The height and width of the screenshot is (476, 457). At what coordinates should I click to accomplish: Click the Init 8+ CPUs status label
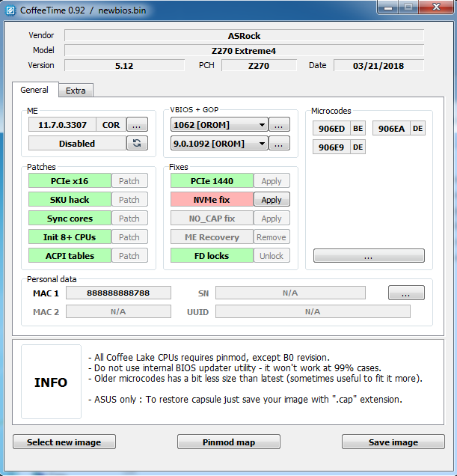pyautogui.click(x=70, y=237)
